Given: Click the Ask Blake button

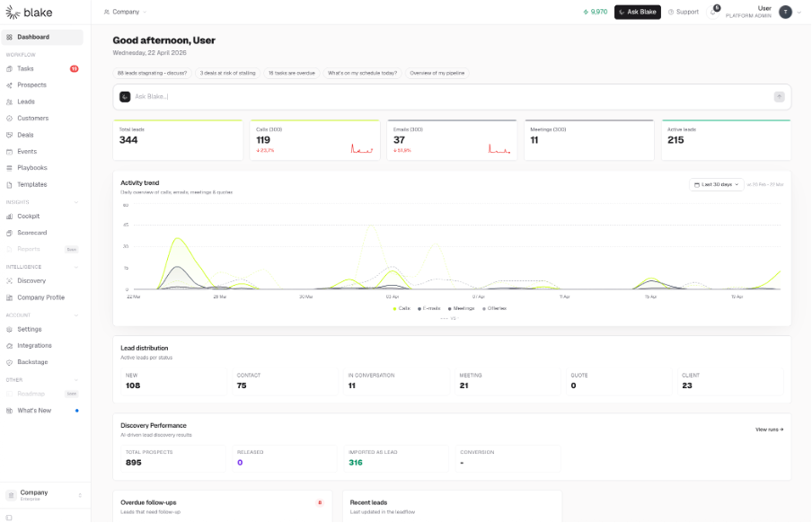Looking at the screenshot, I should coord(638,12).
